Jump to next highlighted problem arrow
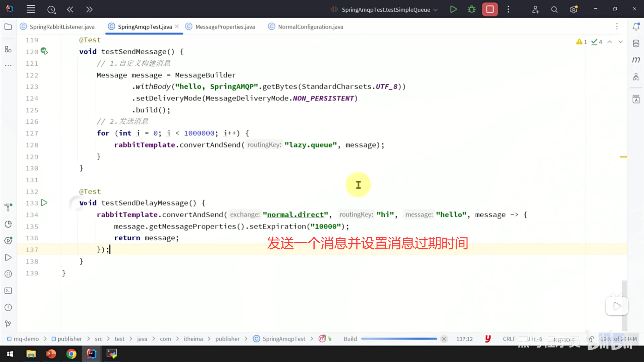Screen dimensions: 644x362 pyautogui.click(x=621, y=42)
